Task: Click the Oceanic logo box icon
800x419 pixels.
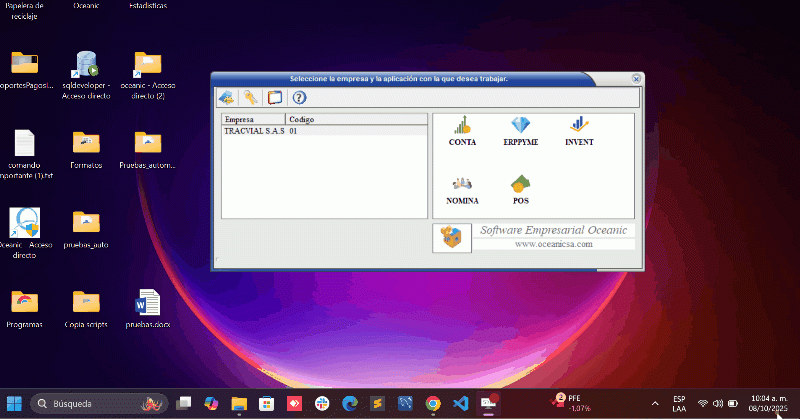Action: click(451, 238)
